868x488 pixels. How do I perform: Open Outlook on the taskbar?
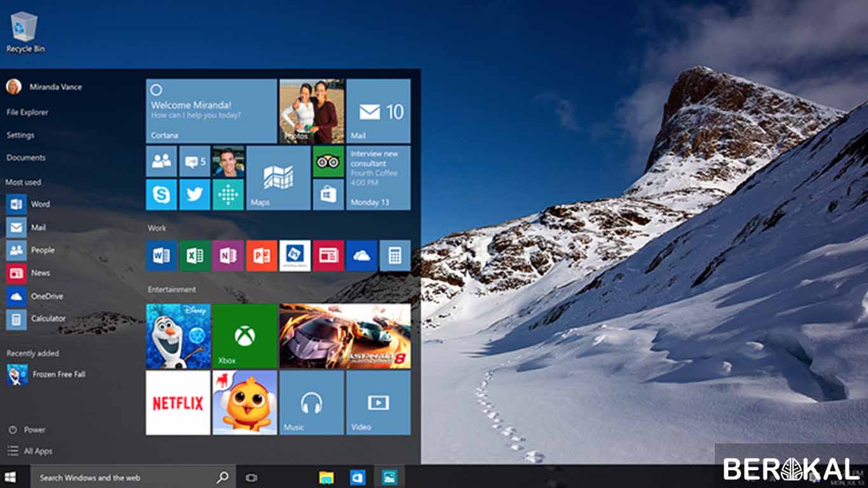tap(358, 477)
